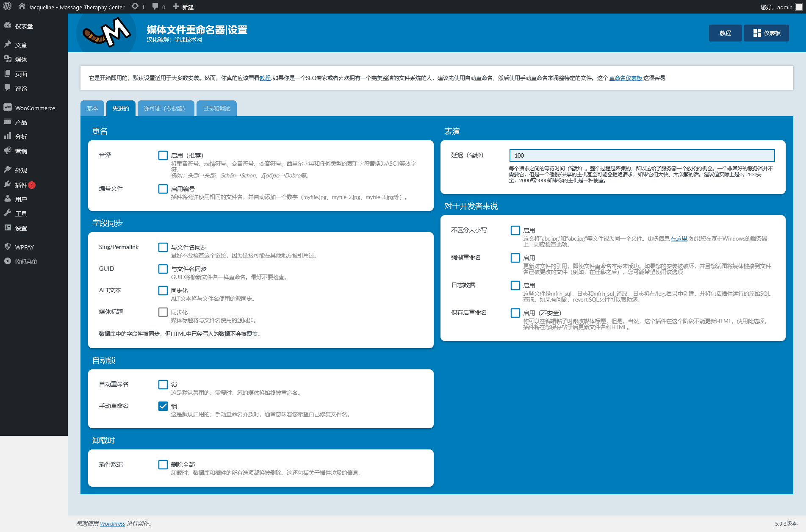
Task: Open the 重命名仪表板 link in notice
Action: [626, 78]
